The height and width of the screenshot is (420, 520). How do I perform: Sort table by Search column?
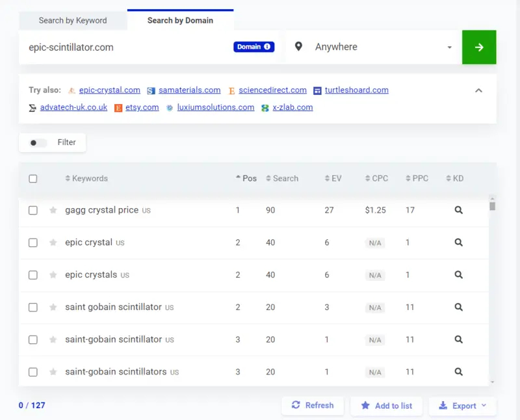tap(282, 179)
